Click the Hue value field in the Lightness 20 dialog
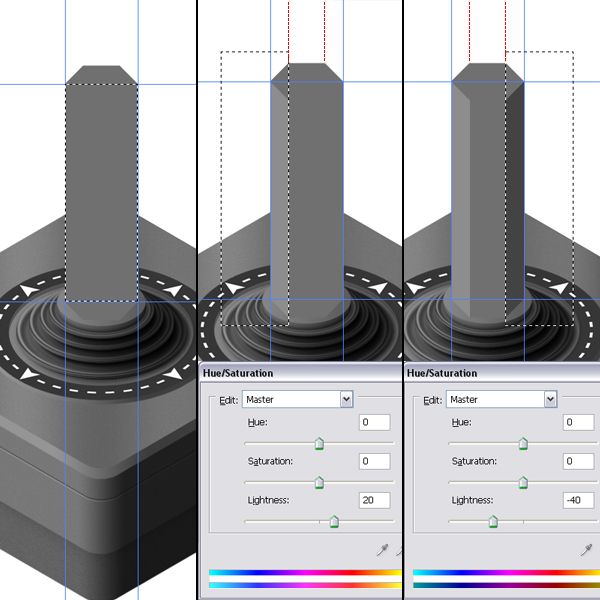600x600 pixels. [x=374, y=423]
